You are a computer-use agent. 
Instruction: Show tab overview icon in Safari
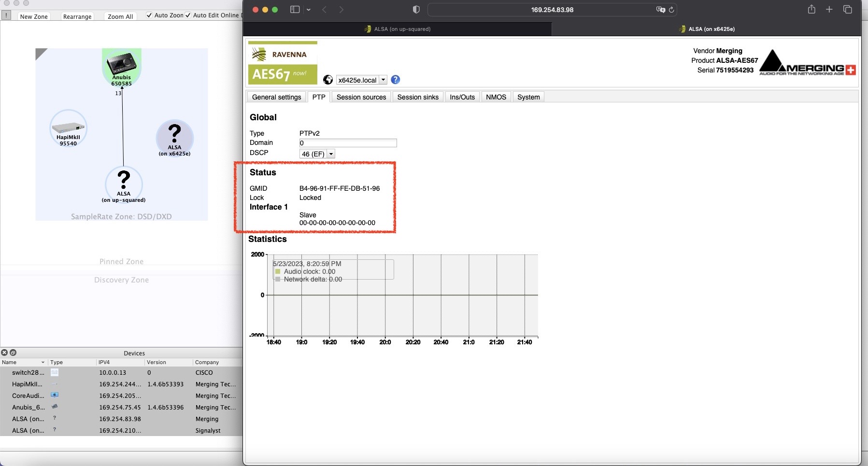click(847, 10)
